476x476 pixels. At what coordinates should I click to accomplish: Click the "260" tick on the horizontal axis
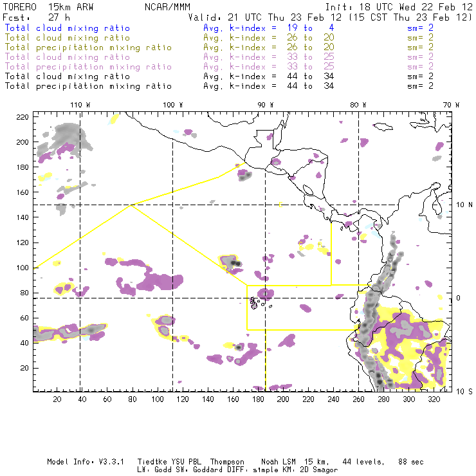point(358,399)
